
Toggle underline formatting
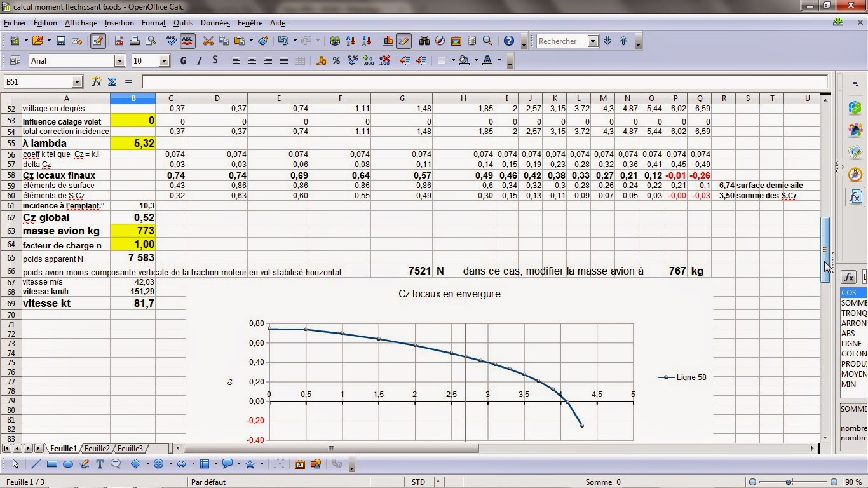point(215,60)
